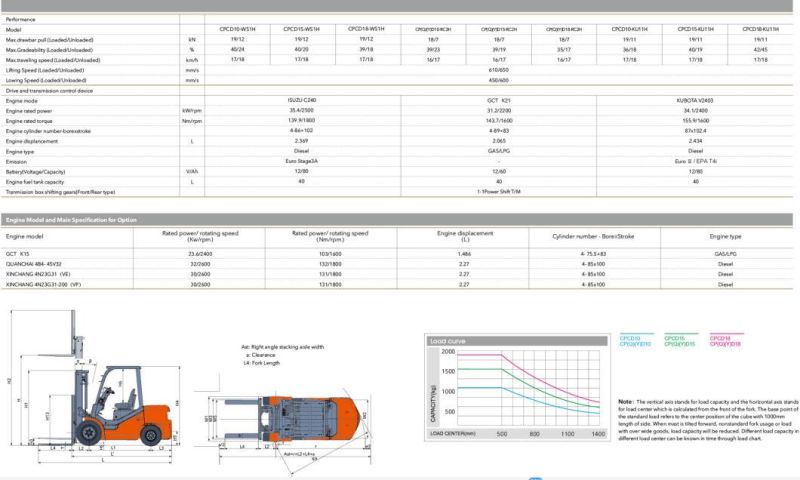Select the "Engine rated torque" row label
The image size is (800, 480).
point(29,121)
